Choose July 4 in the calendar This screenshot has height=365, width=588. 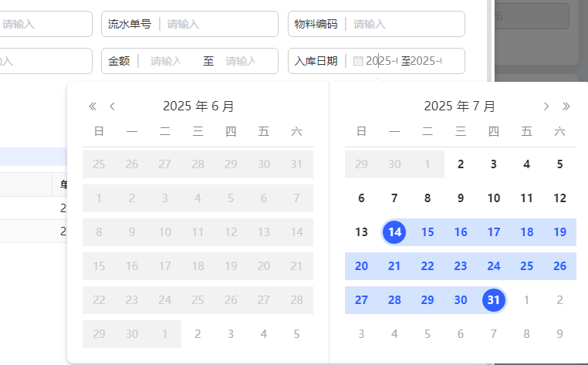(x=526, y=164)
